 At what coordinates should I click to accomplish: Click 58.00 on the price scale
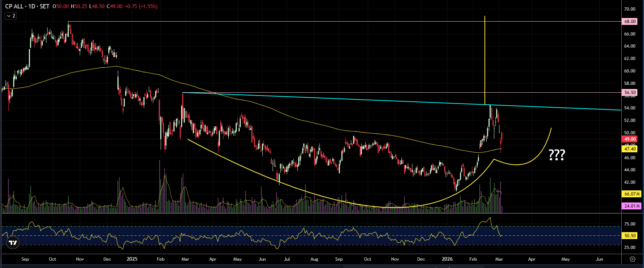coord(630,83)
